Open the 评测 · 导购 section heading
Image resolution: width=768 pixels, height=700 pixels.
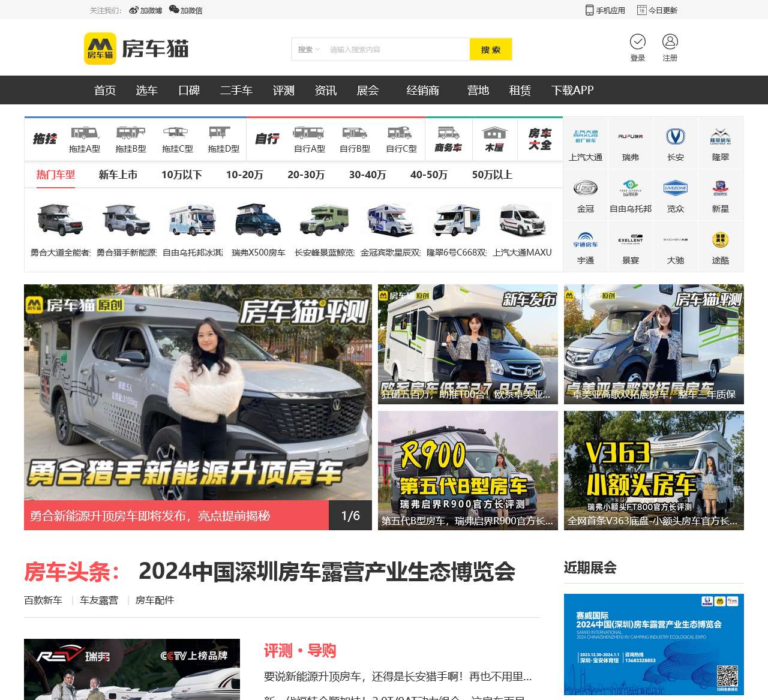tap(300, 651)
